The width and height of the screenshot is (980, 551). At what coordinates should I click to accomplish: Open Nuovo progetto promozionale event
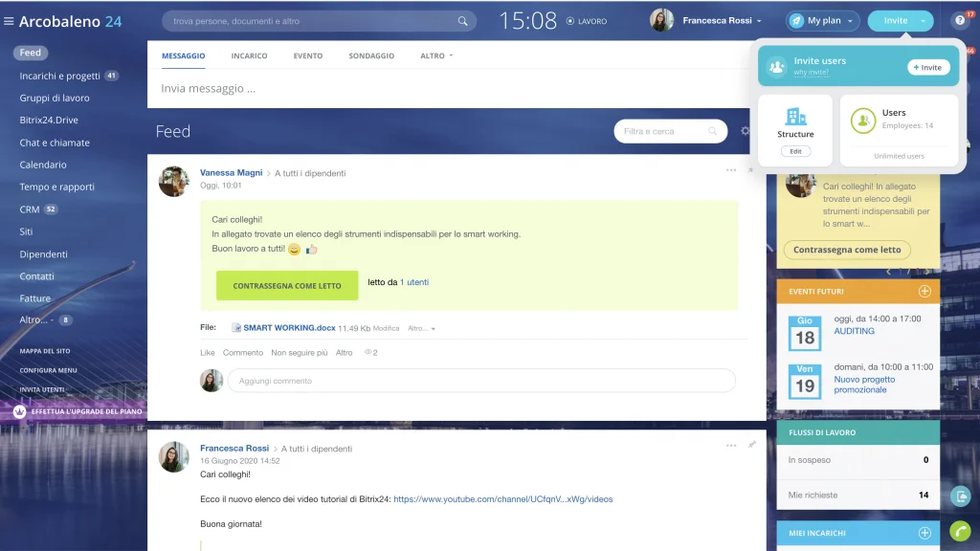[x=864, y=385]
